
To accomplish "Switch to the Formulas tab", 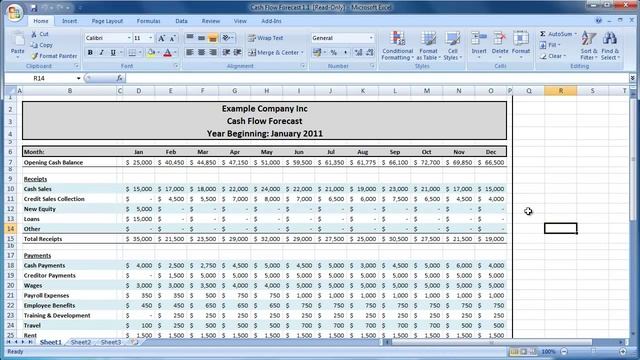I will point(149,21).
